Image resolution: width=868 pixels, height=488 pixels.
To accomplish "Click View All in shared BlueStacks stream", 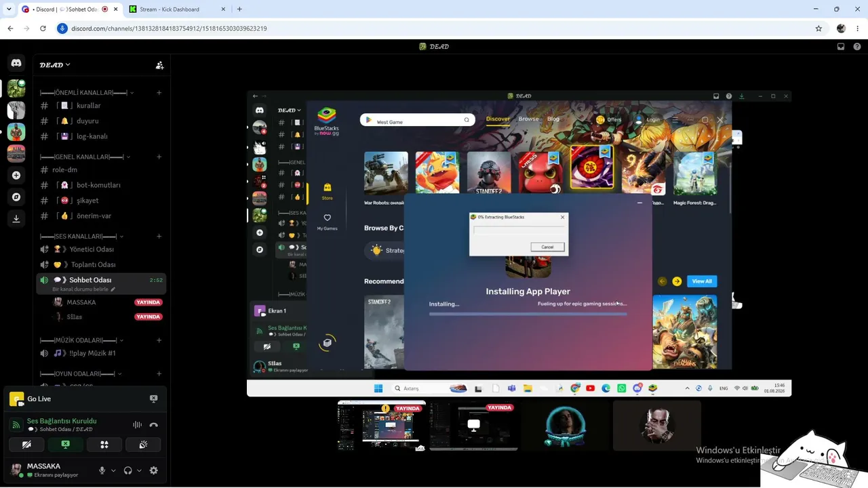I will click(702, 281).
